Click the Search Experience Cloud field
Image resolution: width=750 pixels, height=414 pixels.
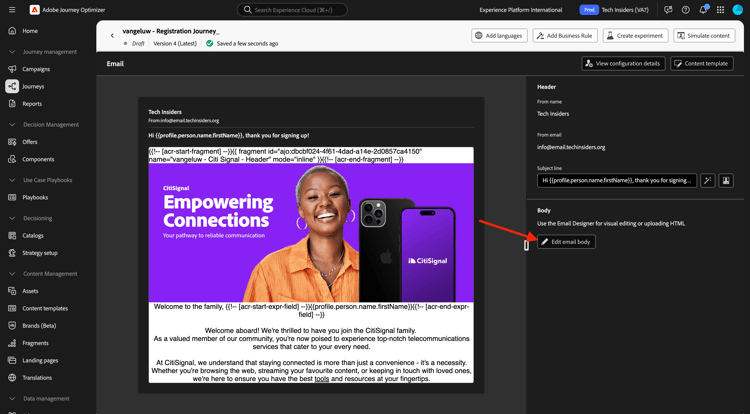coord(292,10)
